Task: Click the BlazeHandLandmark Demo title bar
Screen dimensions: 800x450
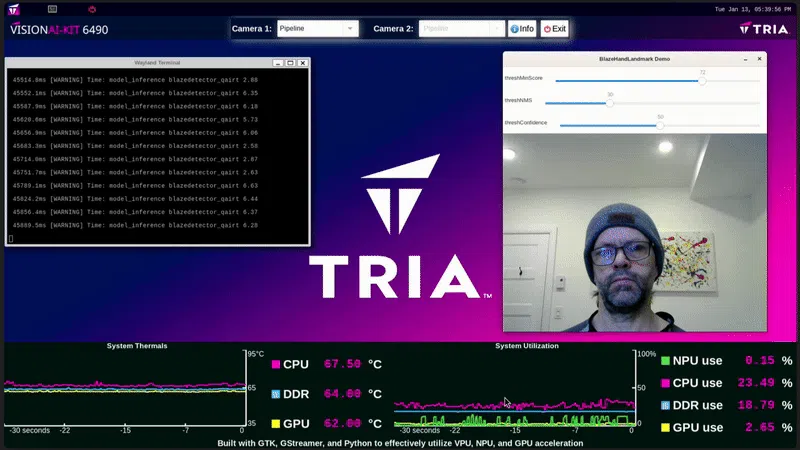Action: 634,59
